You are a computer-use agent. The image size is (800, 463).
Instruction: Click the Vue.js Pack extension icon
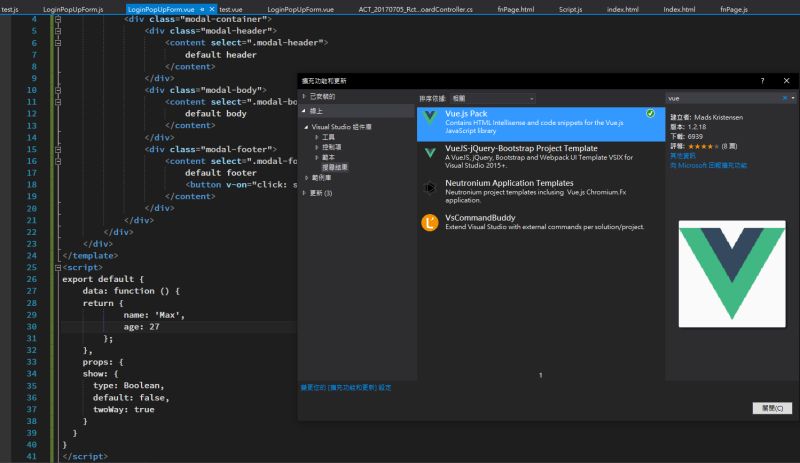pyautogui.click(x=430, y=117)
